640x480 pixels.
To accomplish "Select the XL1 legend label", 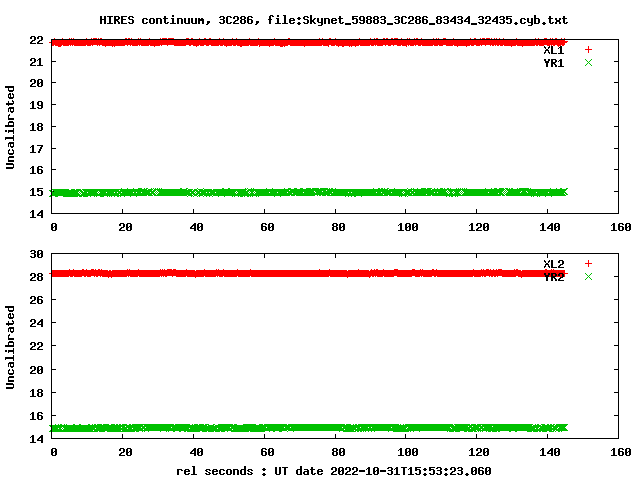I will click(x=553, y=50).
